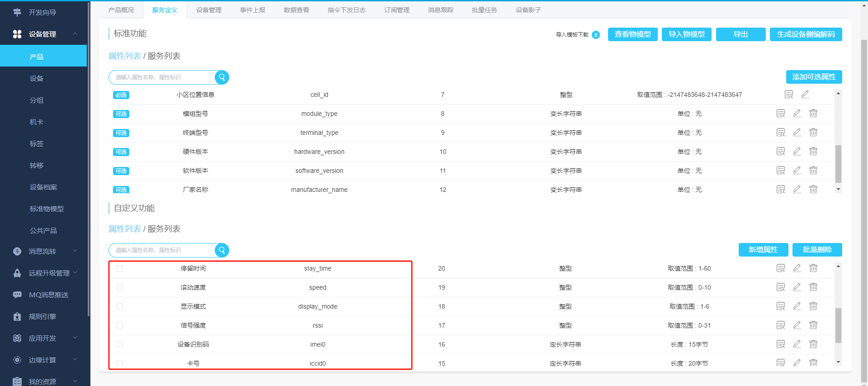
Task: Open standard 服务列表 link
Action: (164, 56)
